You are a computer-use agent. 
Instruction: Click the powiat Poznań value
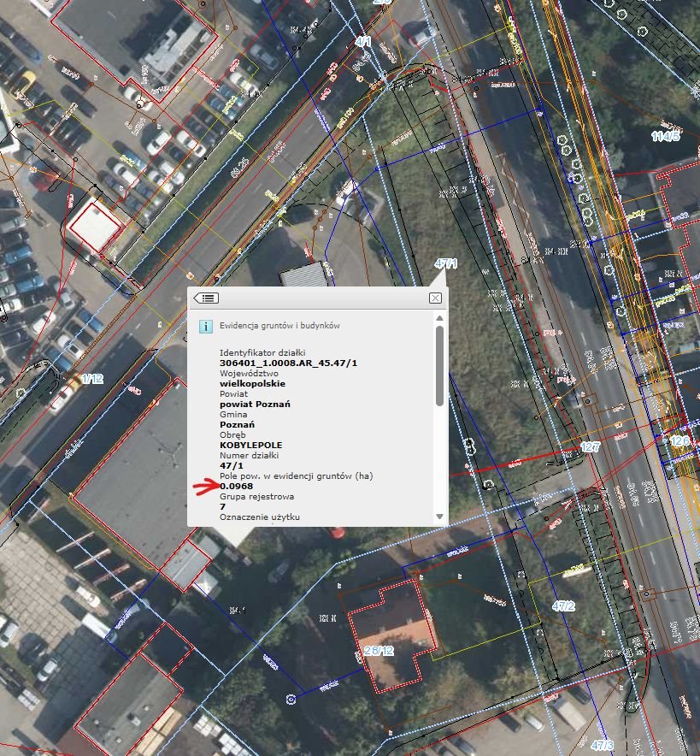(255, 405)
